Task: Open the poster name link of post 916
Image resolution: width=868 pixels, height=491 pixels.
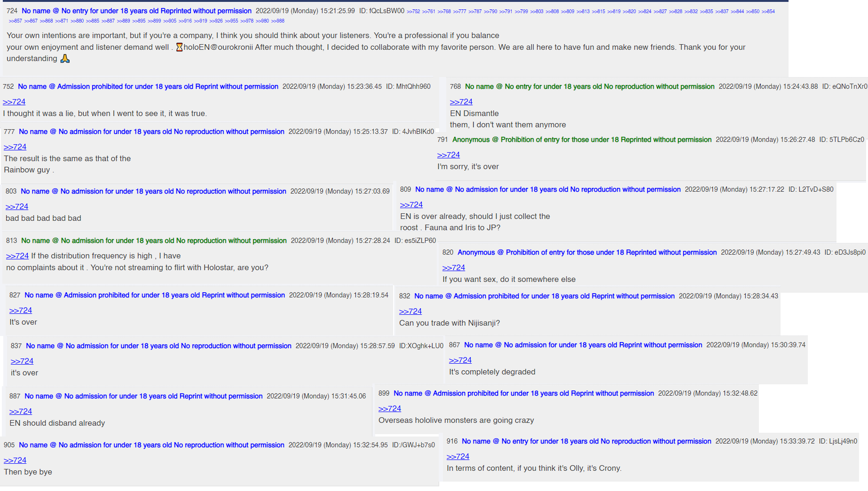Action: [586, 441]
